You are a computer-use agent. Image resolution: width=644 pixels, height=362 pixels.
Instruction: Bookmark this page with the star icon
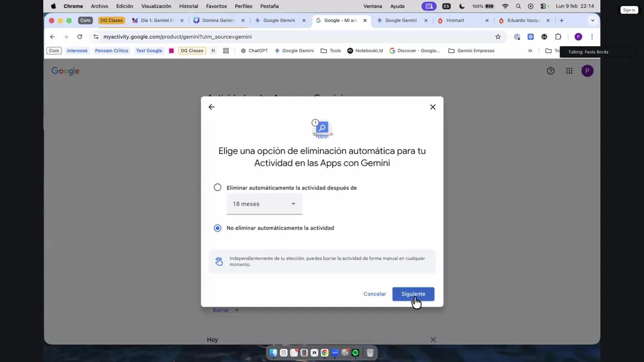(x=498, y=37)
